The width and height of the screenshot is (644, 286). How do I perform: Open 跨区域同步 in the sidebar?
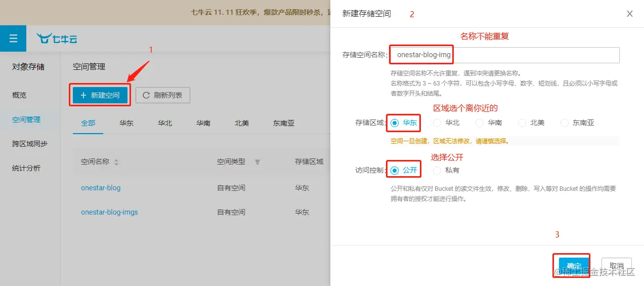pos(30,144)
